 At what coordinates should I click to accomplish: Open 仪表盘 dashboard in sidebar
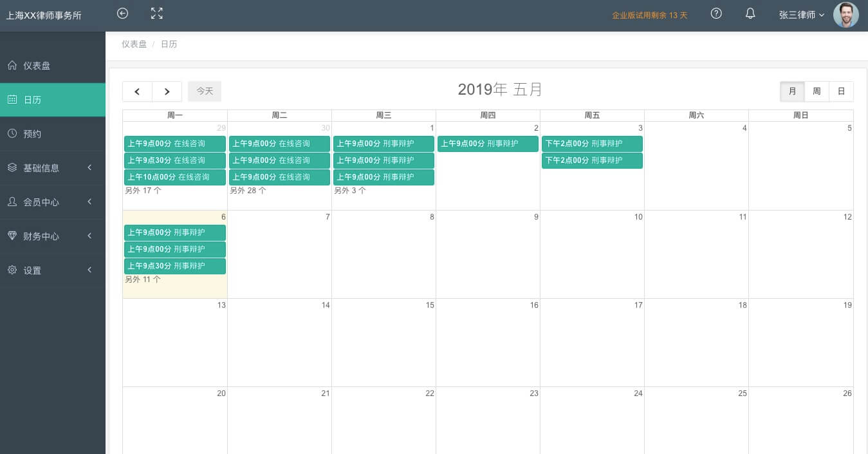pos(37,66)
